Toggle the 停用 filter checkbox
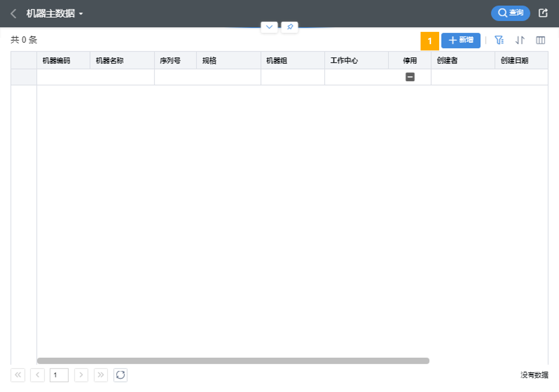The image size is (559, 392). click(x=410, y=77)
